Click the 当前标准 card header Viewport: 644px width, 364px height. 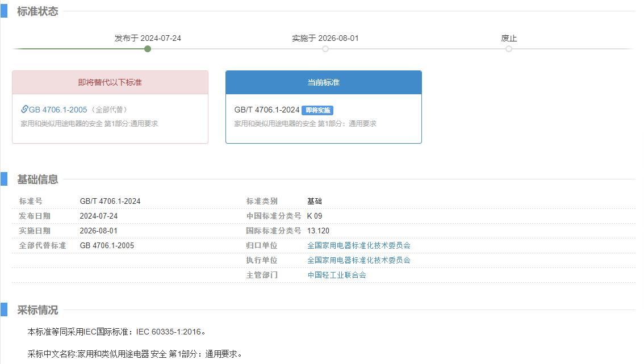point(324,82)
